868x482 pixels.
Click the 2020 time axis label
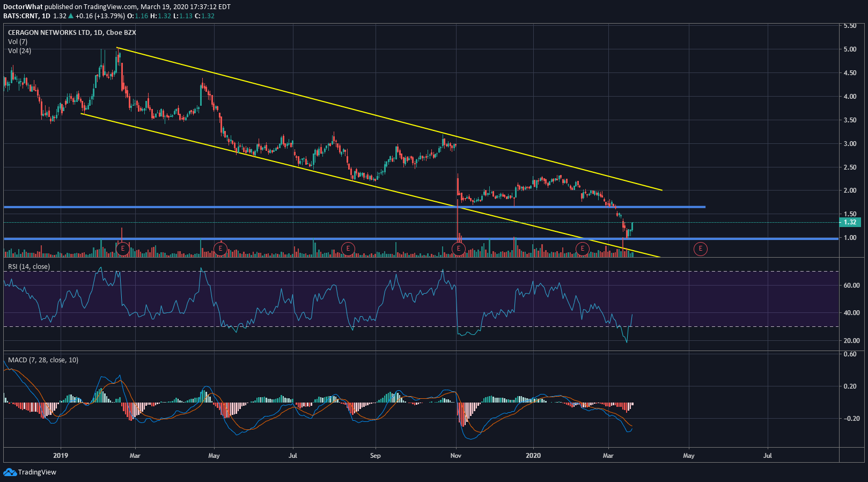(x=533, y=456)
